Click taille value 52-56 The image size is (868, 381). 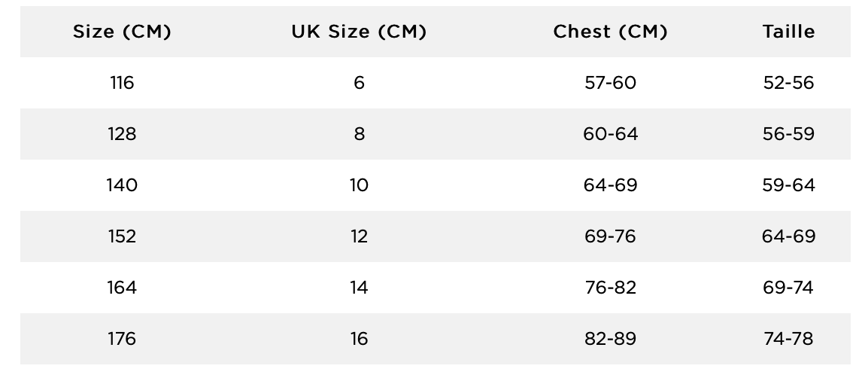click(x=788, y=83)
